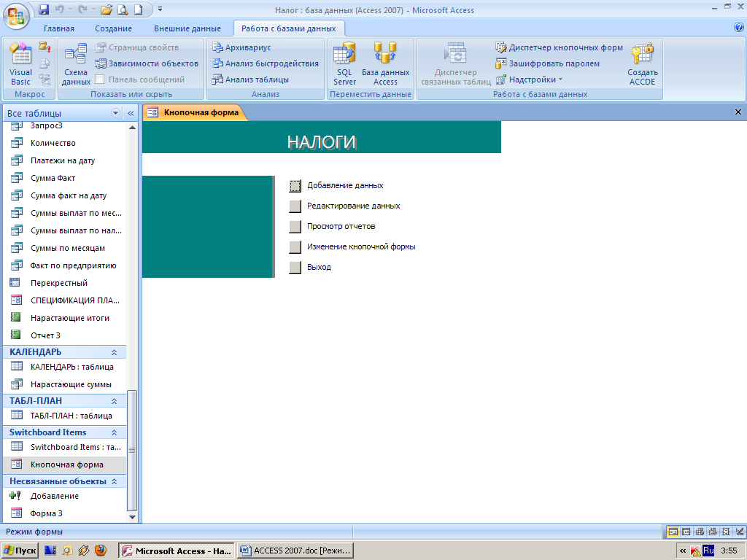
Task: Choose Зашифровать паролем
Action: (547, 63)
